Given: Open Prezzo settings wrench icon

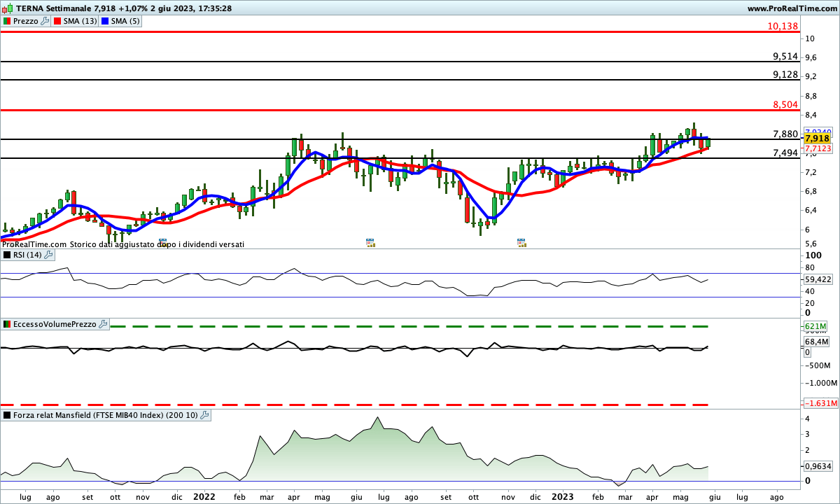Looking at the screenshot, I should (45, 21).
